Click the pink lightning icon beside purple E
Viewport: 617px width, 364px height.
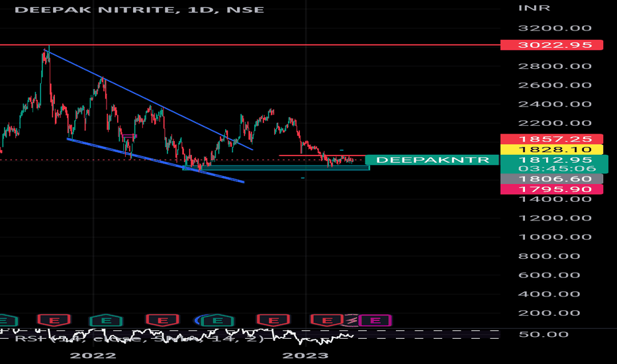351,320
